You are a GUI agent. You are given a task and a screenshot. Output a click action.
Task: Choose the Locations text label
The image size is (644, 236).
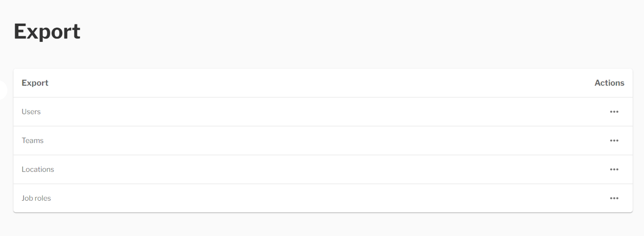coord(38,169)
